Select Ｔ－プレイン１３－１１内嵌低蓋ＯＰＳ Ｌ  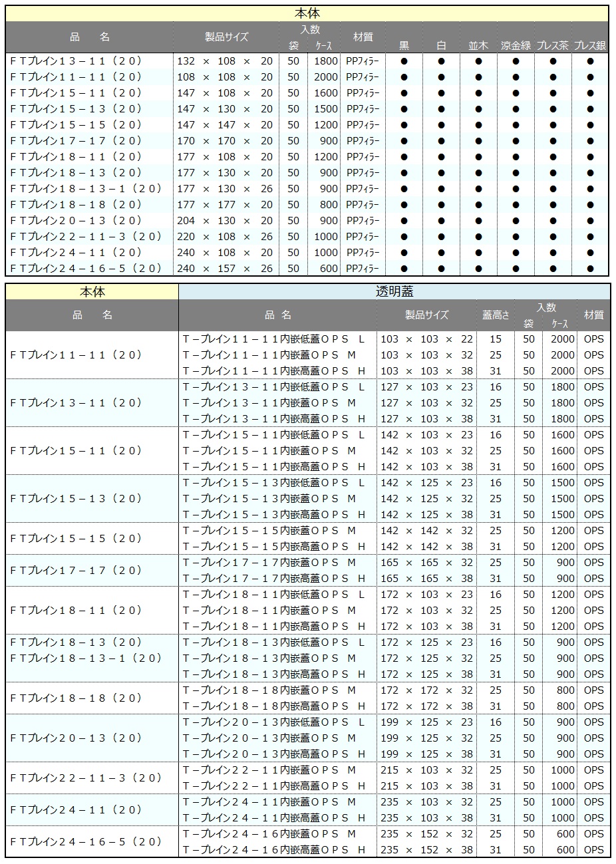(274, 387)
